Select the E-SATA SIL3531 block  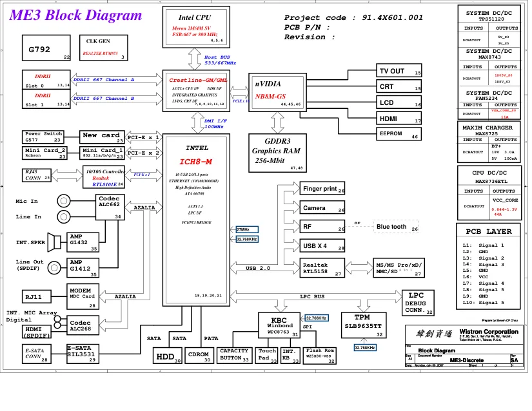point(83,354)
